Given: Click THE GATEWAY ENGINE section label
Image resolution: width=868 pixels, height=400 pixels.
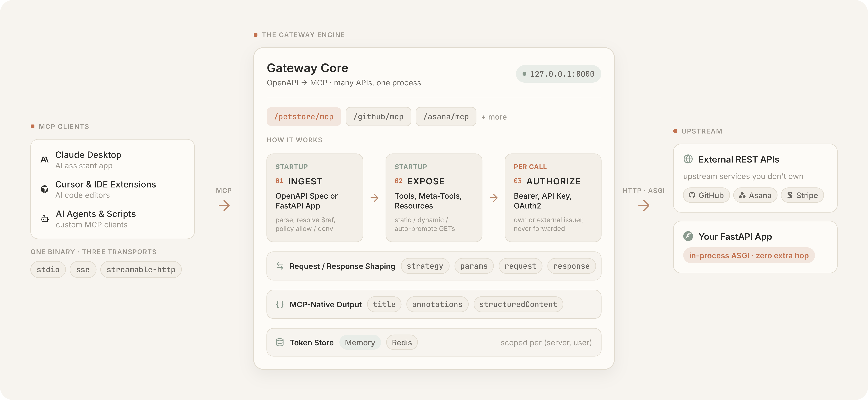Looking at the screenshot, I should [303, 35].
